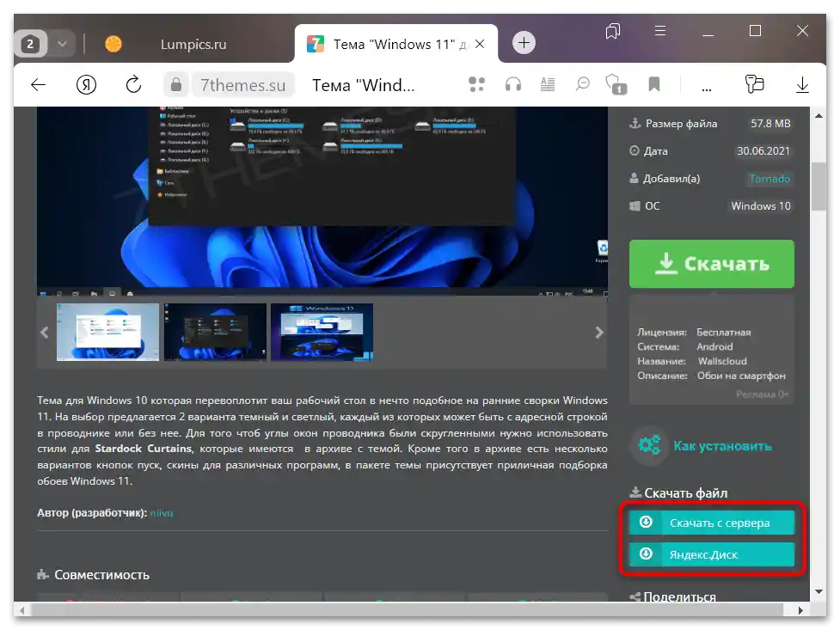Image resolution: width=840 pixels, height=630 pixels.
Task: Bookmark this page with the bookmark icon
Action: (x=654, y=84)
